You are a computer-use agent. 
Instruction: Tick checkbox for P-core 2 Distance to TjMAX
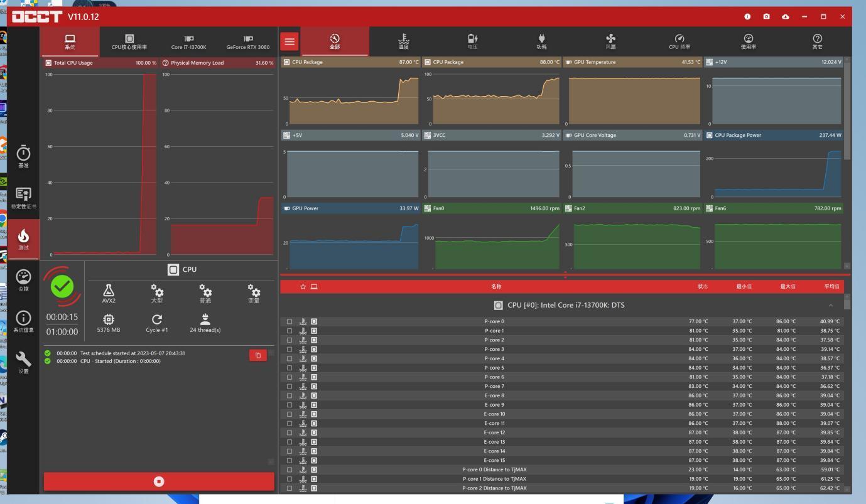coord(290,488)
